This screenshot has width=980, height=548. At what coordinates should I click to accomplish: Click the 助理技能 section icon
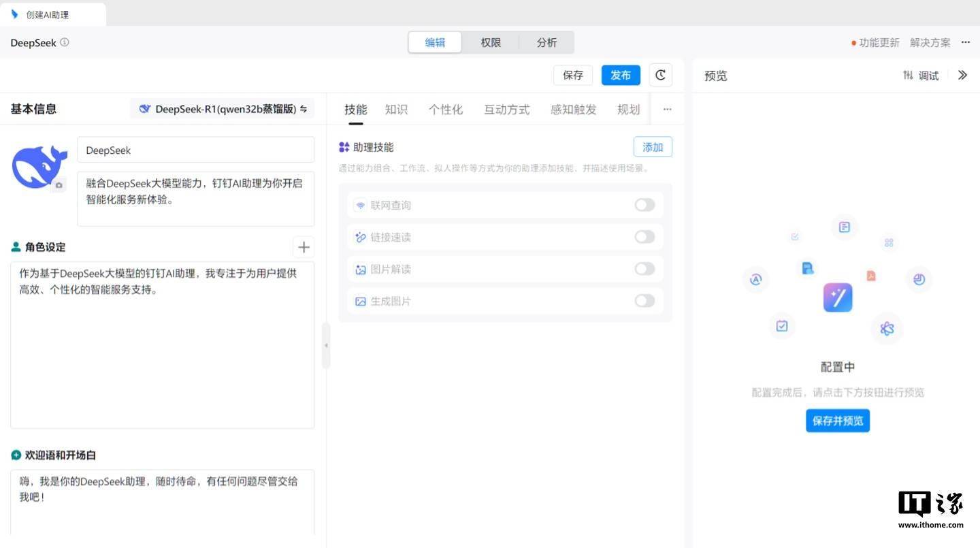point(344,147)
